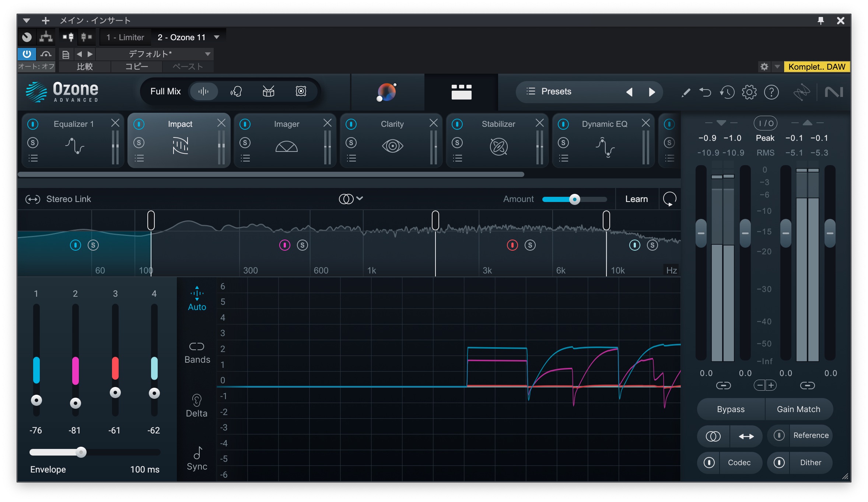
Task: Click the module chain view icon
Action: [461, 92]
